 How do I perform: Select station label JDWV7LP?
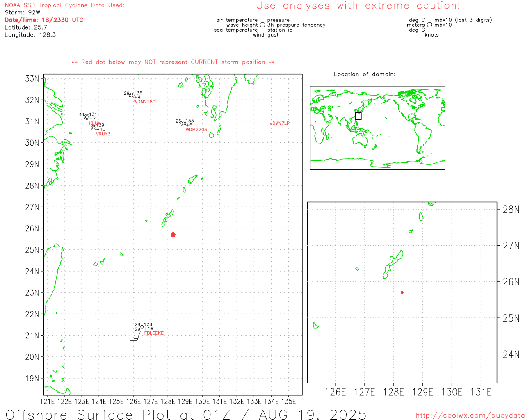pos(280,123)
